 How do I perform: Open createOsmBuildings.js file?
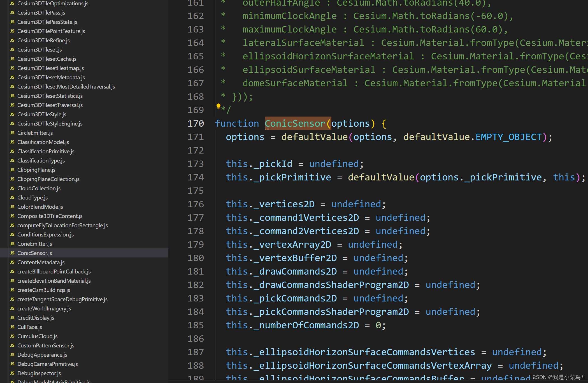44,290
